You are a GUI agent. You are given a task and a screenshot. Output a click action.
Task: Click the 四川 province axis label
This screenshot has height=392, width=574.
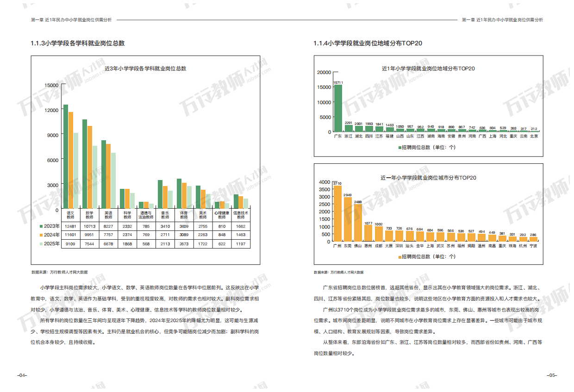(369, 137)
